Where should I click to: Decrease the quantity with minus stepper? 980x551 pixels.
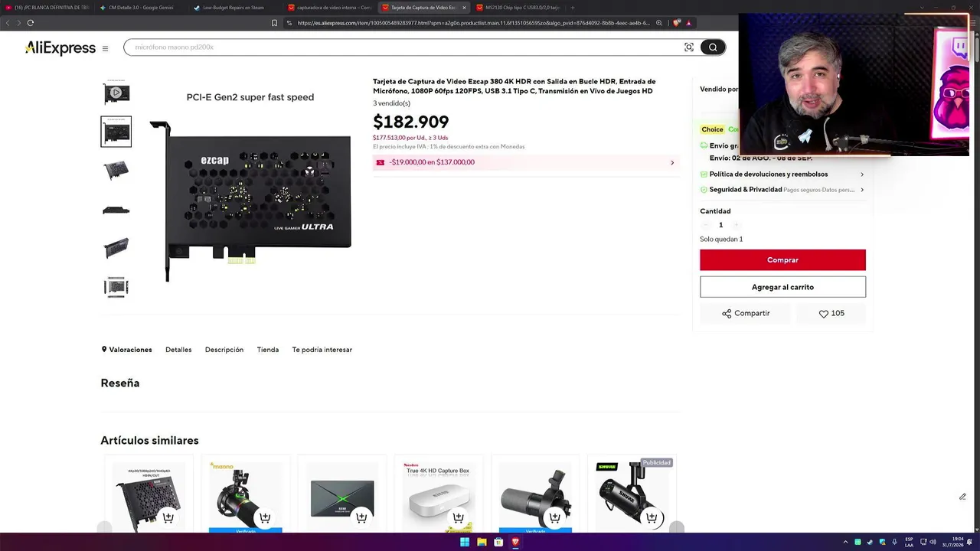[x=706, y=225]
